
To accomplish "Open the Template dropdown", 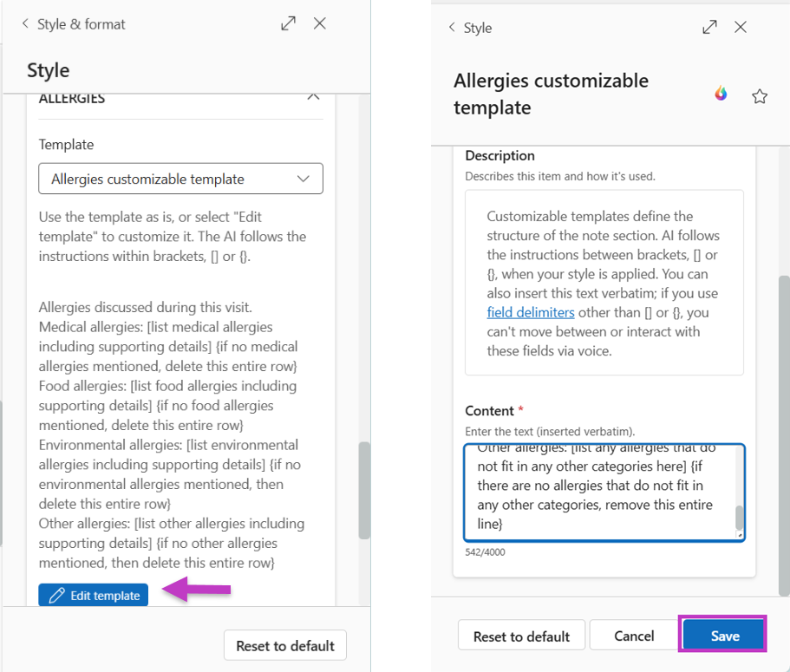I will click(180, 178).
